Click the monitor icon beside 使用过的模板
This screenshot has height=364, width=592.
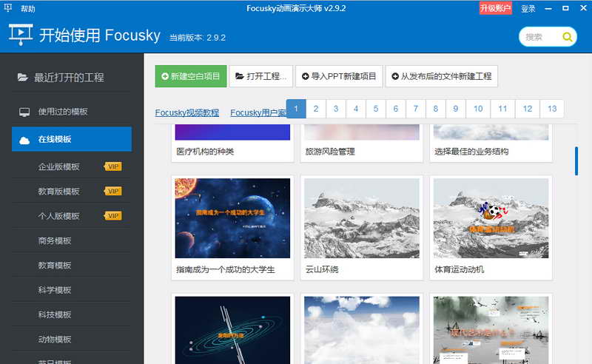[x=24, y=112]
